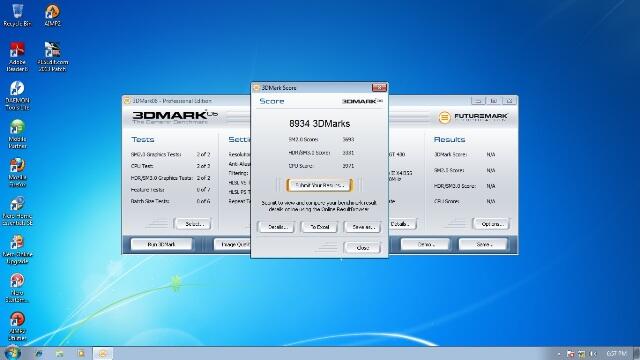Viewport: 640px width, 360px height.
Task: Close the Score dialog with Close button
Action: [x=362, y=248]
